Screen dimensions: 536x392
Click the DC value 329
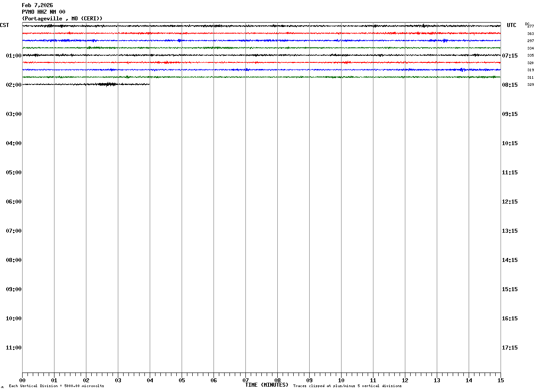point(531,85)
